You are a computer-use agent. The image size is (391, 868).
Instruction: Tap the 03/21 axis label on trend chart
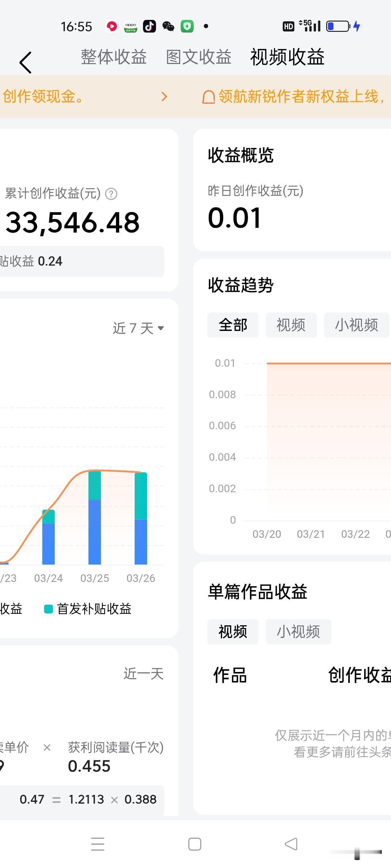pyautogui.click(x=311, y=534)
